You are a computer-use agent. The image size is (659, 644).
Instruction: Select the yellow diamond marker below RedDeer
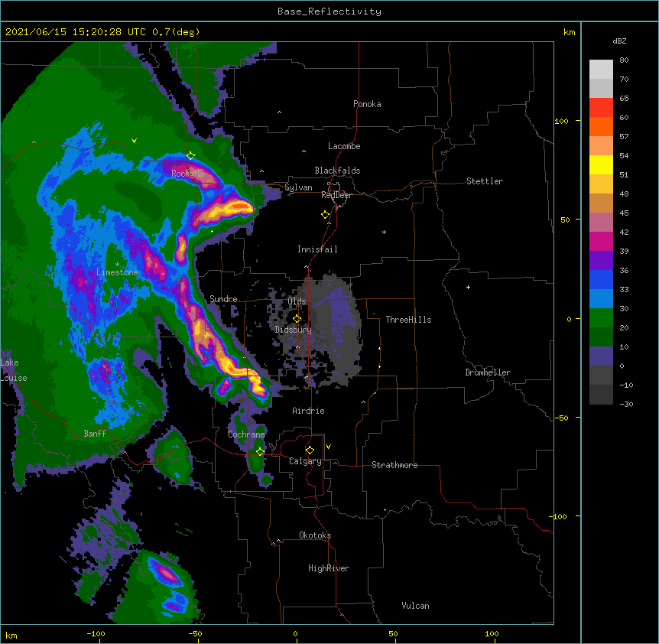tap(326, 215)
